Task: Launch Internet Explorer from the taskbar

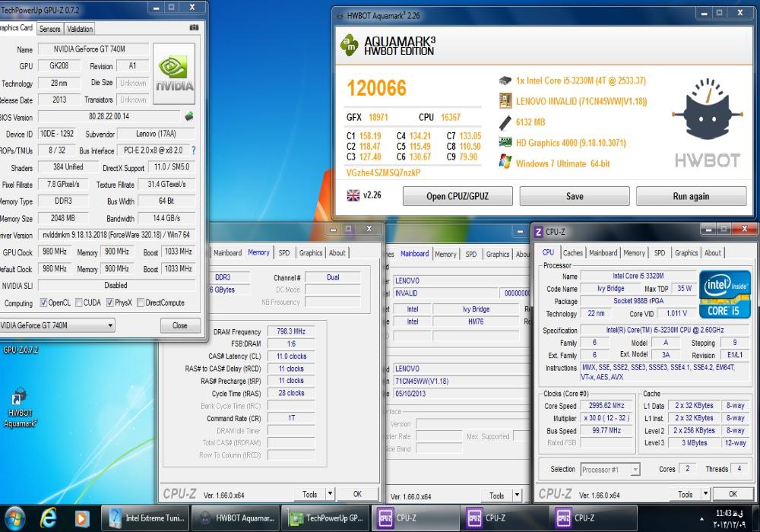Action: click(49, 518)
